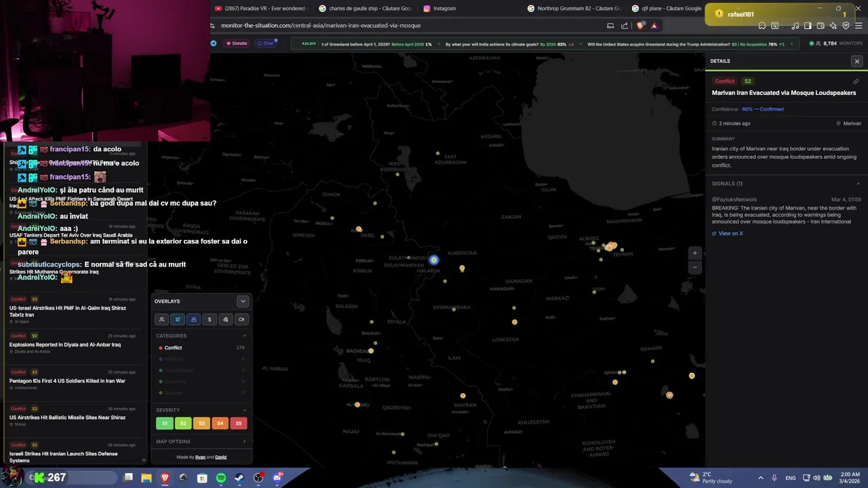This screenshot has width=868, height=488.
Task: Open File Explorer from the taskbar
Action: click(146, 478)
